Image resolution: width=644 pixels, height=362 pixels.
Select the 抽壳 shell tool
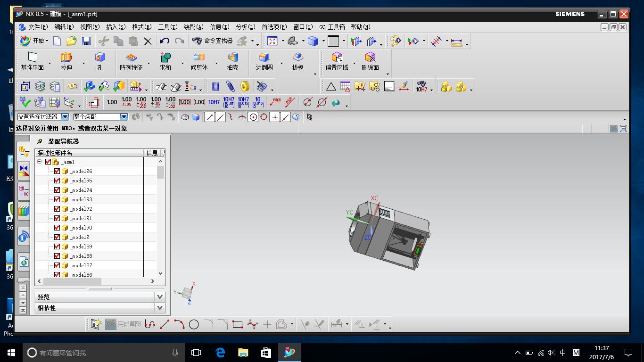point(233,62)
